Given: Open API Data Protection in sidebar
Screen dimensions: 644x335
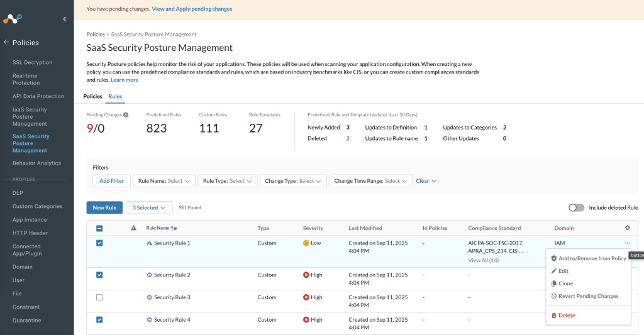Looking at the screenshot, I should 38,96.
